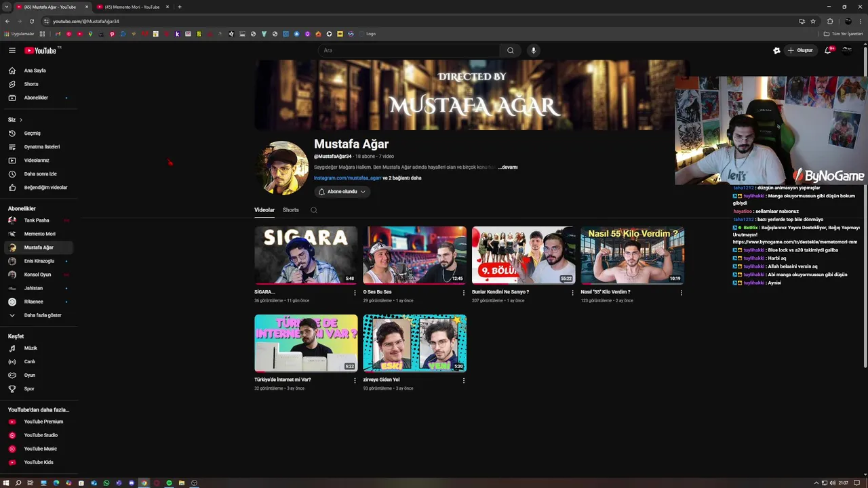The image size is (868, 488).
Task: Open Enis Kirazoglu subscription channel
Action: coord(38,261)
